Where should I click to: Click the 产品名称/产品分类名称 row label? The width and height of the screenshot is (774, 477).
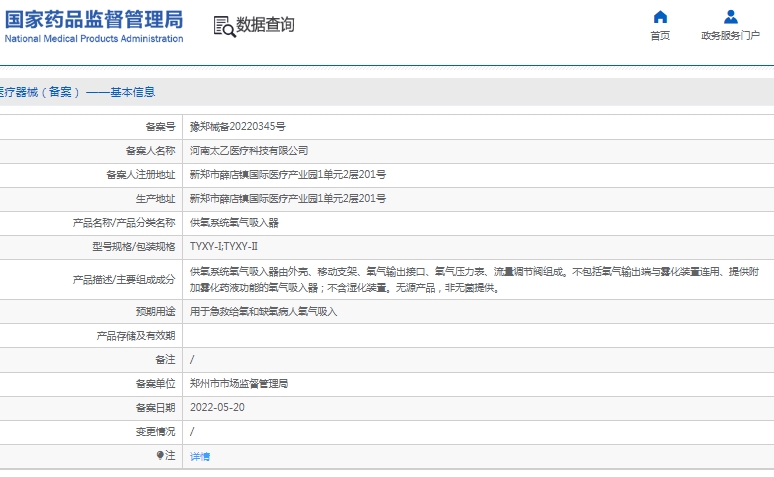coord(124,223)
